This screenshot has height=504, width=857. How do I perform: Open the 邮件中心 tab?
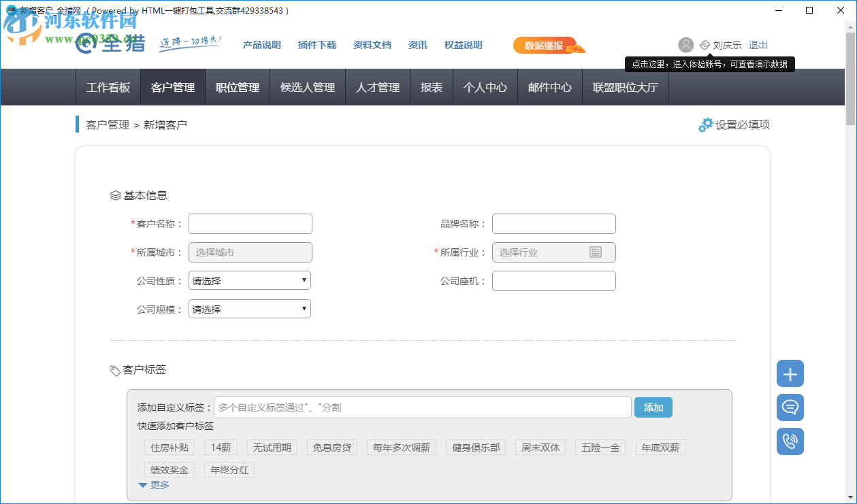[549, 87]
